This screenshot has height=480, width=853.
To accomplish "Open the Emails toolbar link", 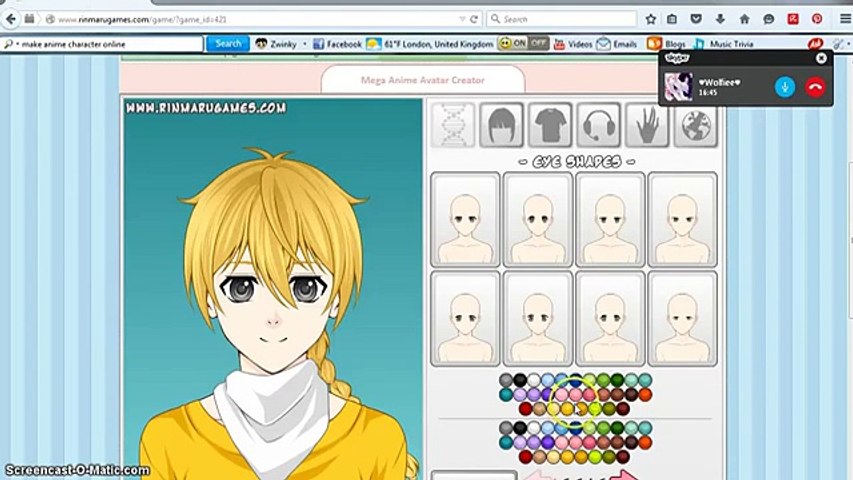I will pyautogui.click(x=617, y=44).
